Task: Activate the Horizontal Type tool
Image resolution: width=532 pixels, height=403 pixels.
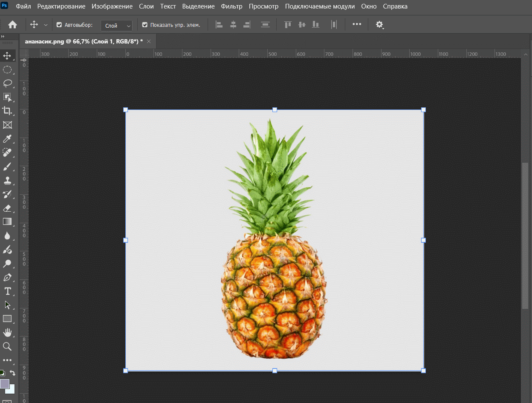Action: tap(7, 291)
